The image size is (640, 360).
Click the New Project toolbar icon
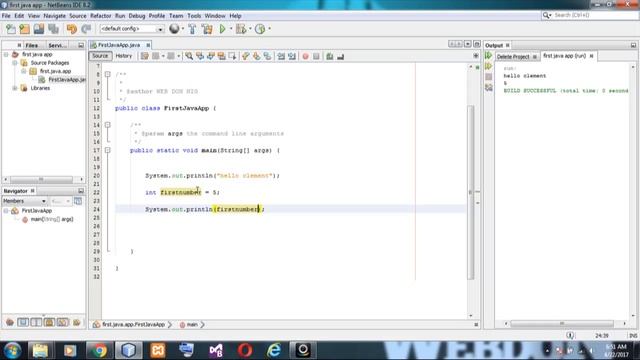pos(24,29)
